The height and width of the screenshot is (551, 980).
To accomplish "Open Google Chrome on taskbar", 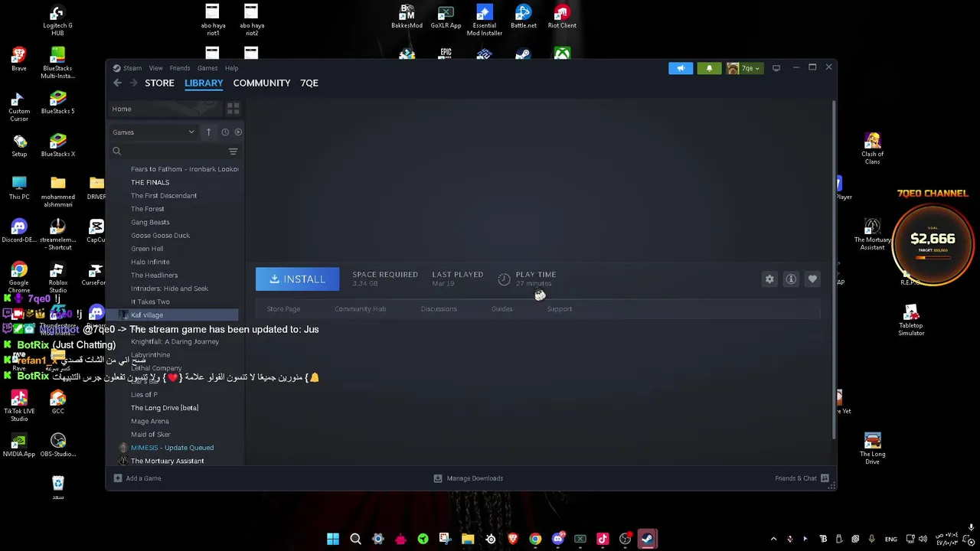I will [x=535, y=539].
